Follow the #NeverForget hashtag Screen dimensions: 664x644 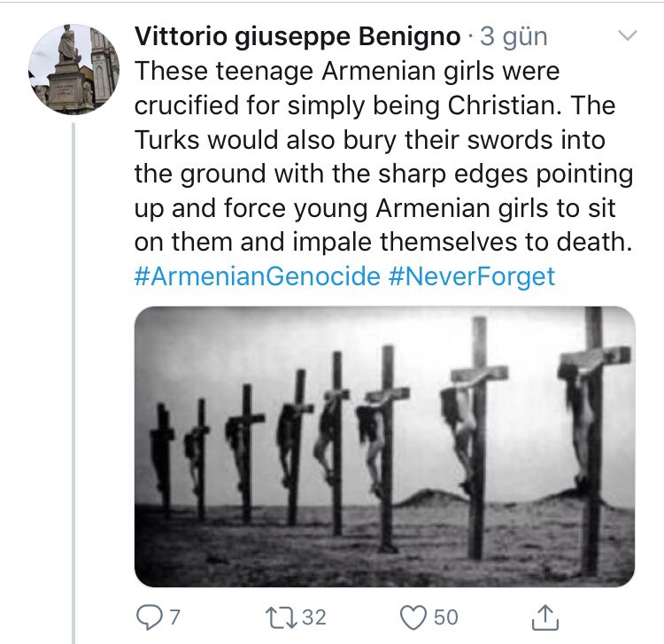(471, 276)
